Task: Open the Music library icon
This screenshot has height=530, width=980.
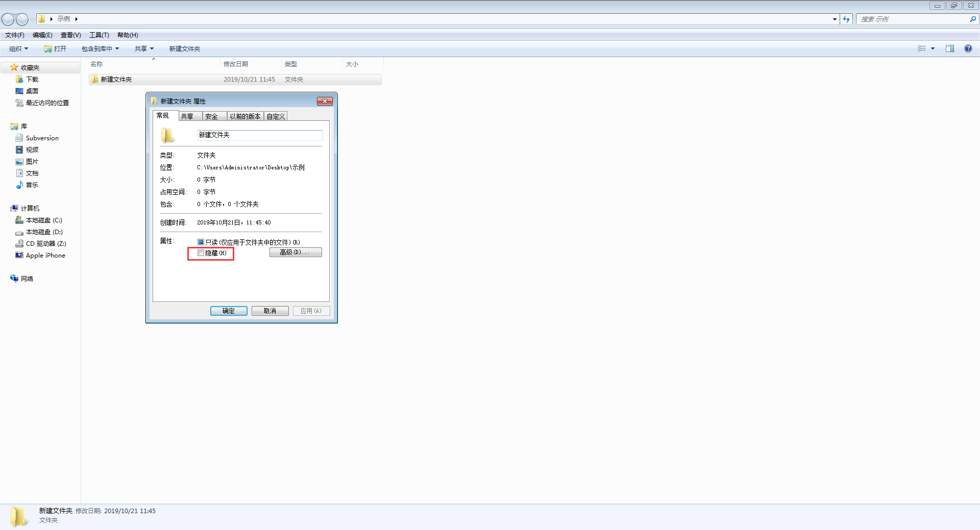Action: (19, 185)
